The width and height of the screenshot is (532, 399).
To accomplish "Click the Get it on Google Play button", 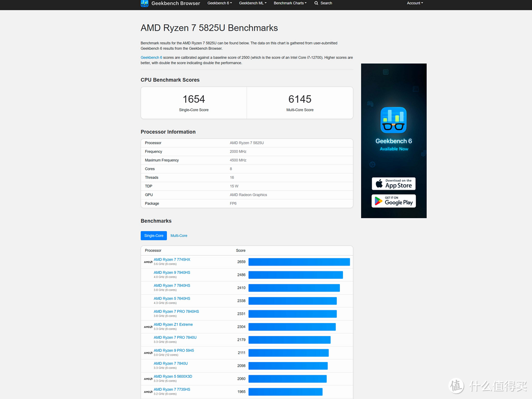I will click(394, 201).
